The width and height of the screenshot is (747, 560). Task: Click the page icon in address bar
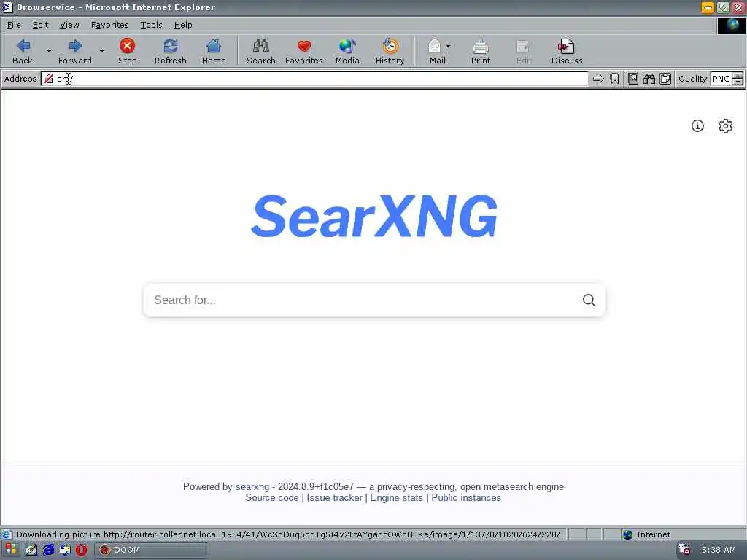49,79
